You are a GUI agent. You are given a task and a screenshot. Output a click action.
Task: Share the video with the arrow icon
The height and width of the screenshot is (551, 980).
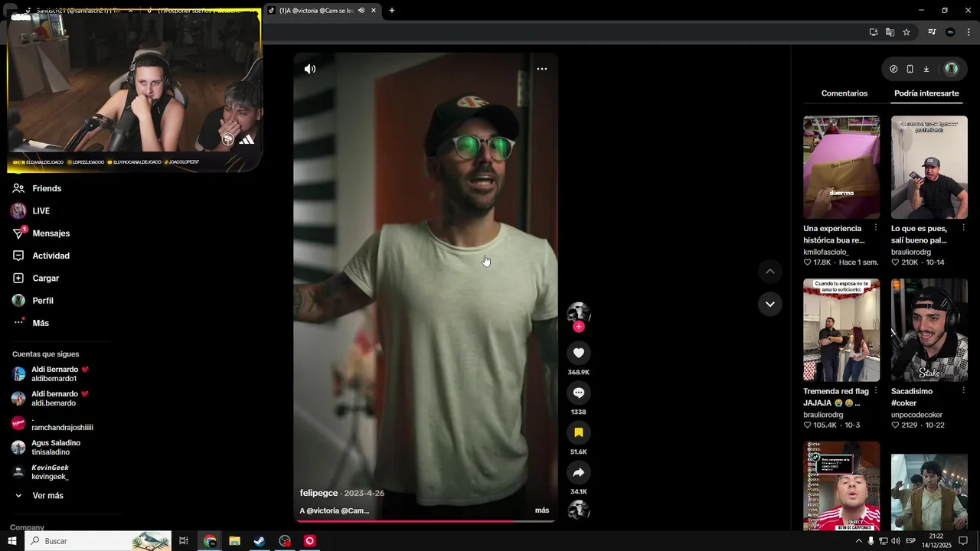point(579,472)
